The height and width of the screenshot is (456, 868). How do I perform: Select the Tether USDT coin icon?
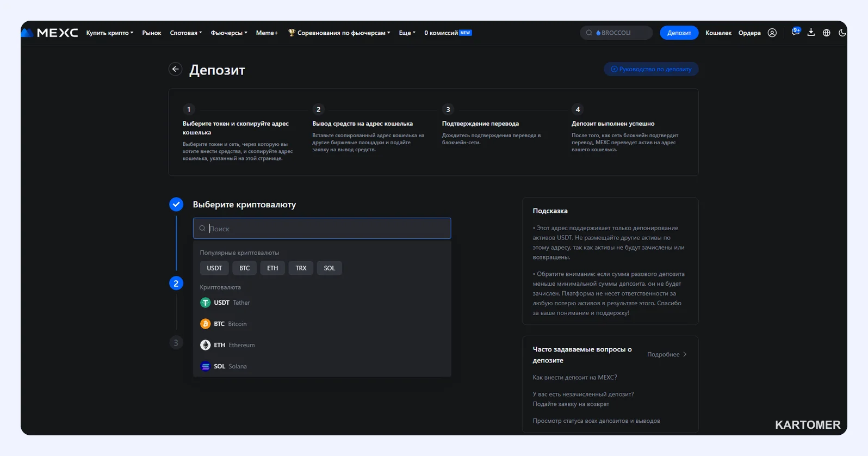tap(205, 303)
